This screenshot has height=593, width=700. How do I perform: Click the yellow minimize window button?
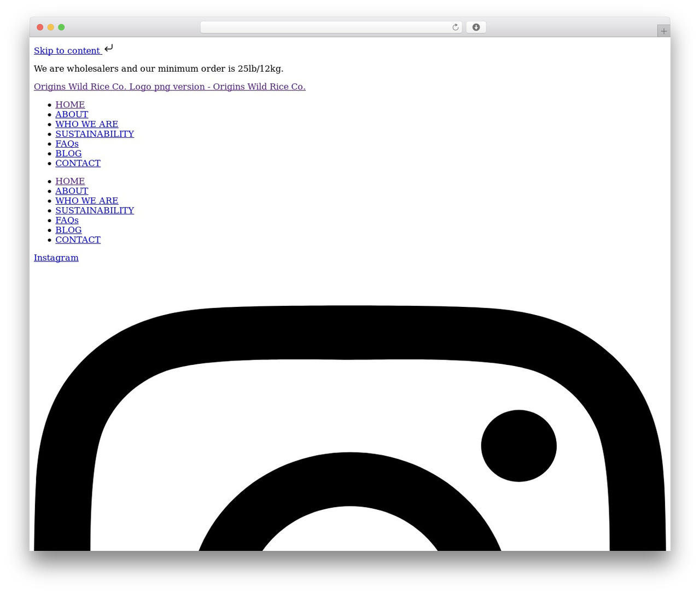pos(51,27)
